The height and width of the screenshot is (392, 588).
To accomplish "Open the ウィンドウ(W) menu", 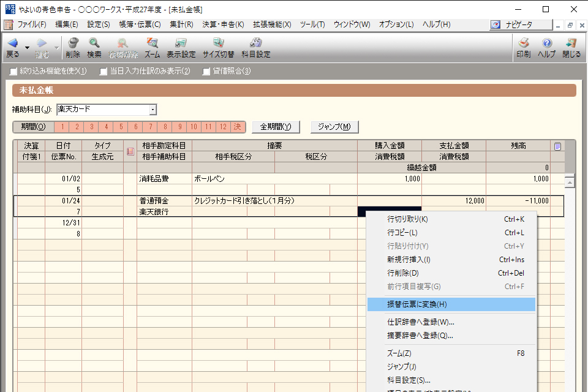I will (352, 24).
